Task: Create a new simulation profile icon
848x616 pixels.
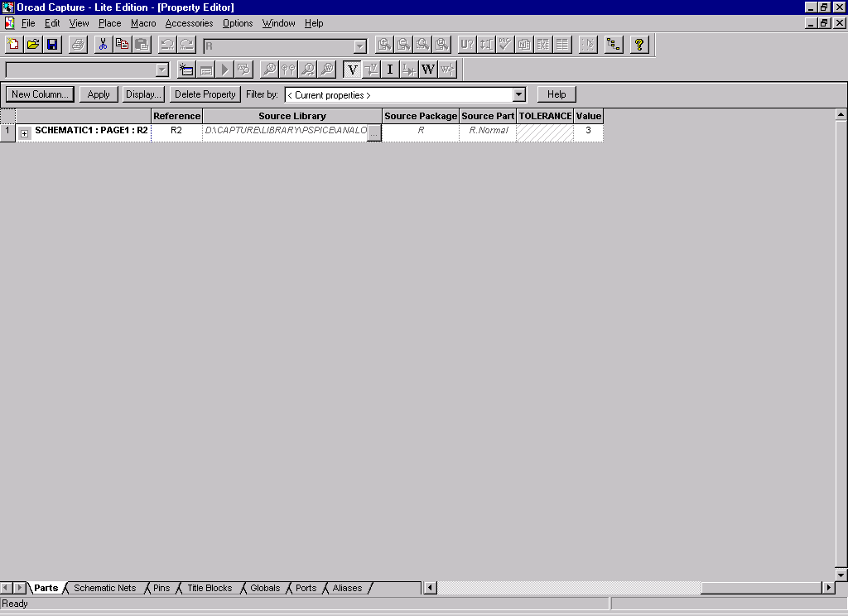Action: pos(186,70)
